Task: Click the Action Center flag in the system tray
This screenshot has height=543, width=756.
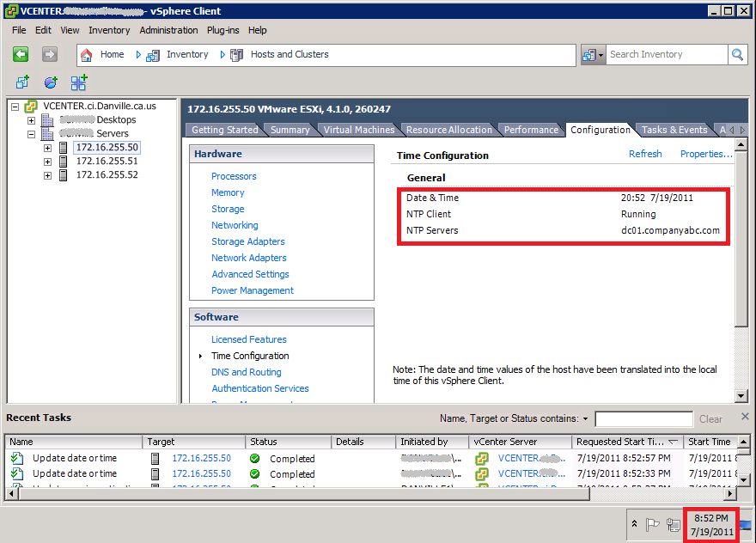Action: point(651,523)
